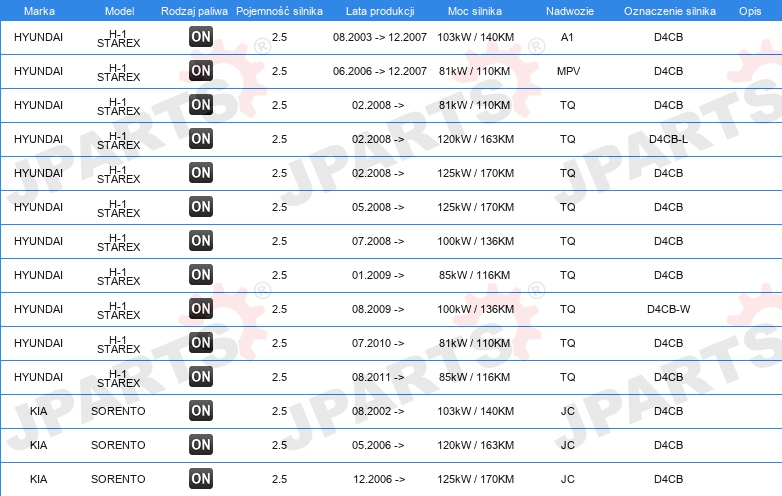This screenshot has height=496, width=782.
Task: Click the ON fuel icon in the 05.2008 row
Action: (x=201, y=206)
